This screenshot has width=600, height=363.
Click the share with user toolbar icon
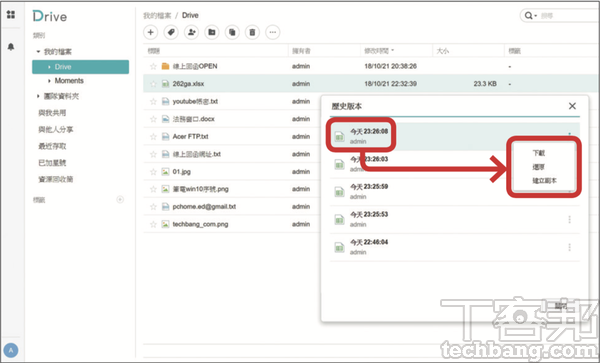pos(191,33)
